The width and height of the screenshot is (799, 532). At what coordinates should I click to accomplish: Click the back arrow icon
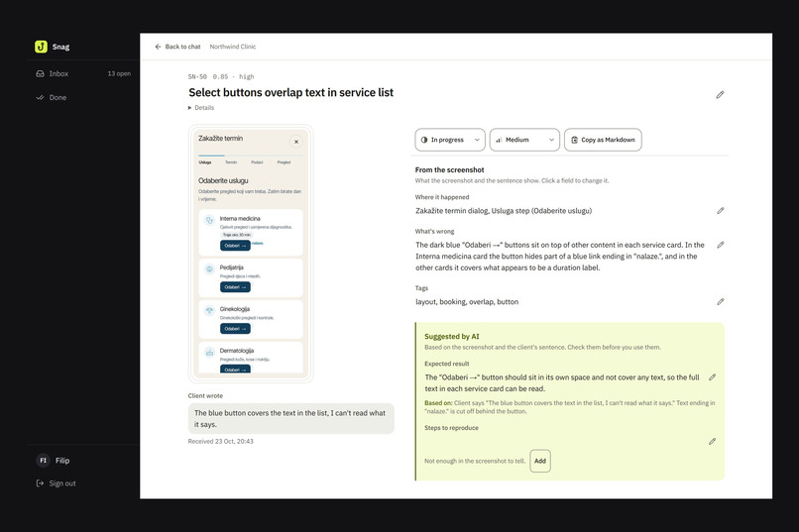pyautogui.click(x=158, y=47)
